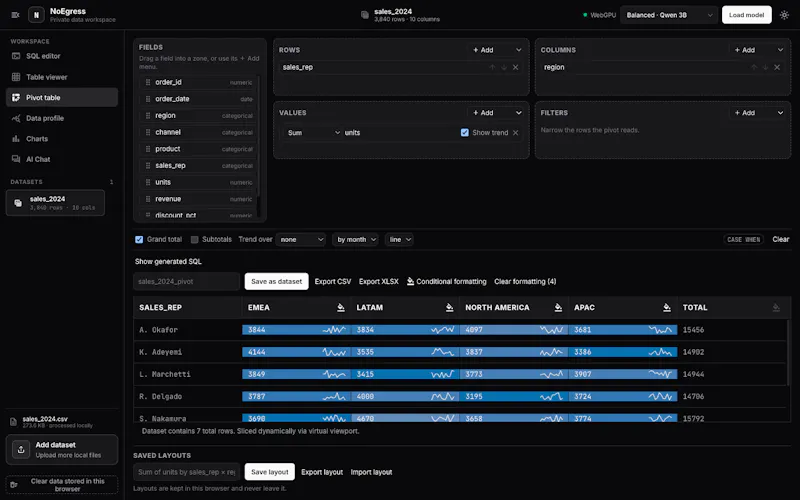Click the Load model button
The width and height of the screenshot is (800, 500).
pos(746,15)
